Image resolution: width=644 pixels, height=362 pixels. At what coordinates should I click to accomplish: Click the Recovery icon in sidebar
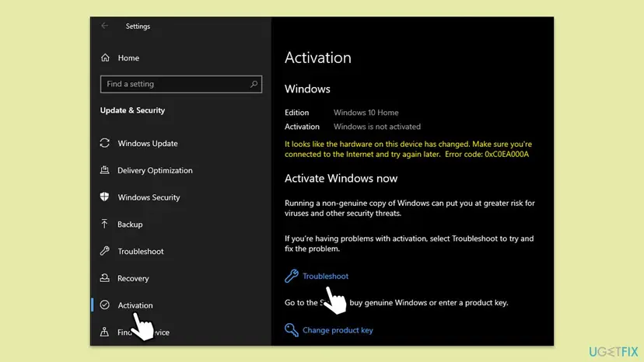[x=105, y=278]
